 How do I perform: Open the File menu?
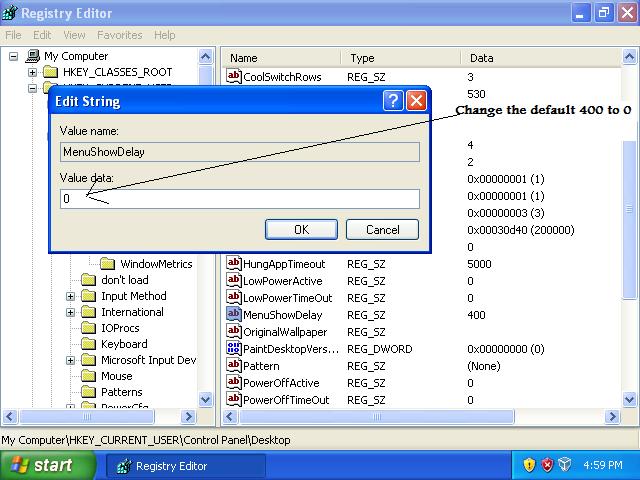(13, 35)
